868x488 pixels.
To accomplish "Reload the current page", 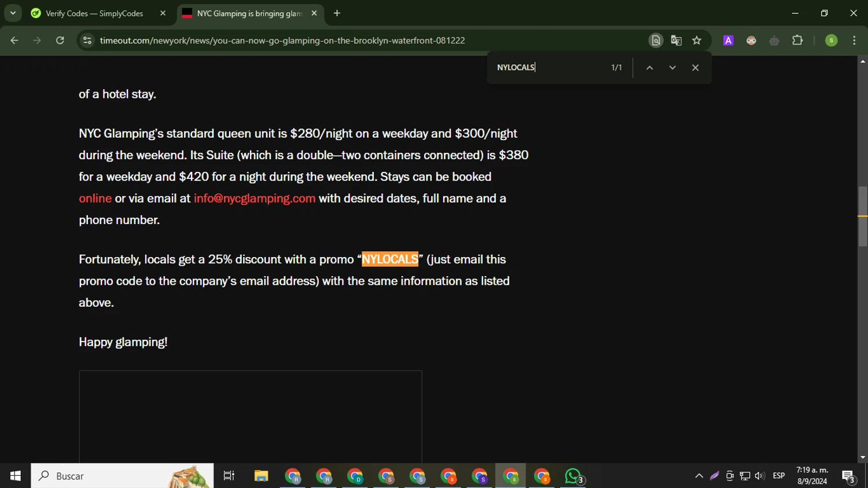I will tap(60, 41).
